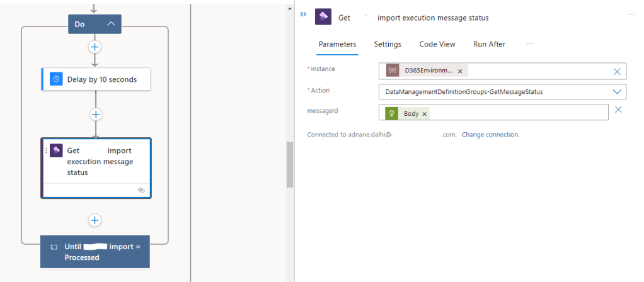Collapse the Do loop chevron

[x=111, y=24]
